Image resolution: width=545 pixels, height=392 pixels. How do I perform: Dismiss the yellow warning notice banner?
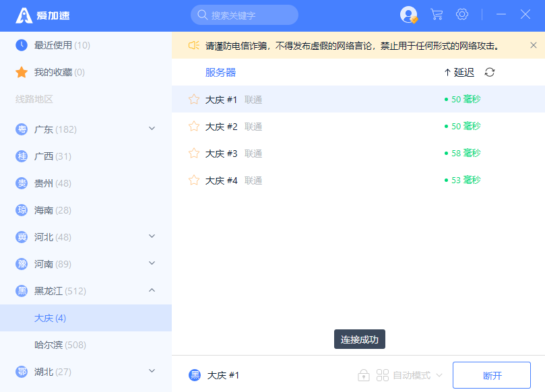[534, 45]
